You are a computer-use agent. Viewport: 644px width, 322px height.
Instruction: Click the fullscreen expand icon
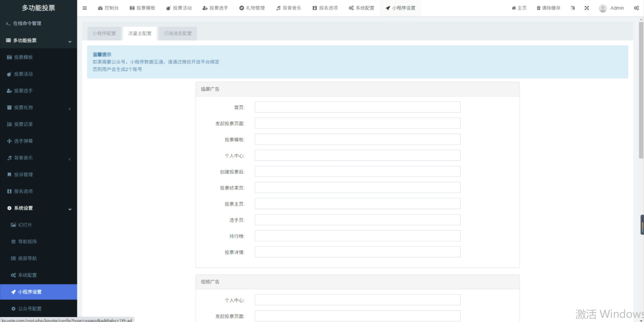587,8
